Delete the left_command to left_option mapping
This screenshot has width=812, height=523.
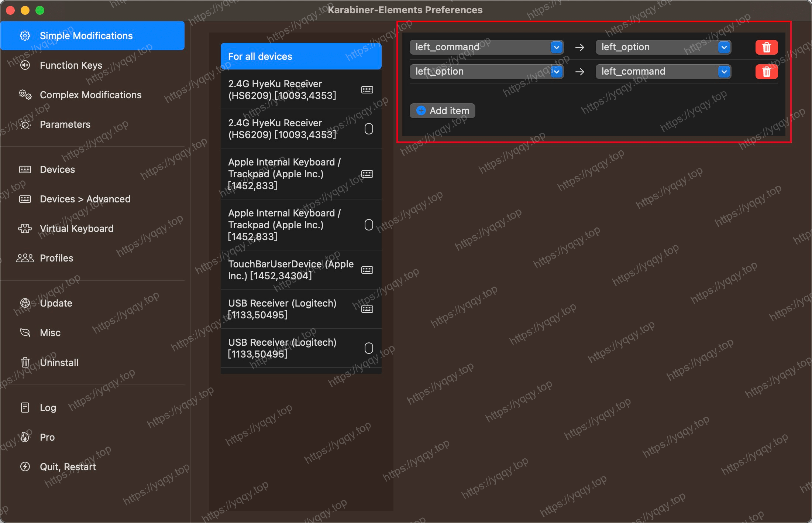tap(766, 47)
